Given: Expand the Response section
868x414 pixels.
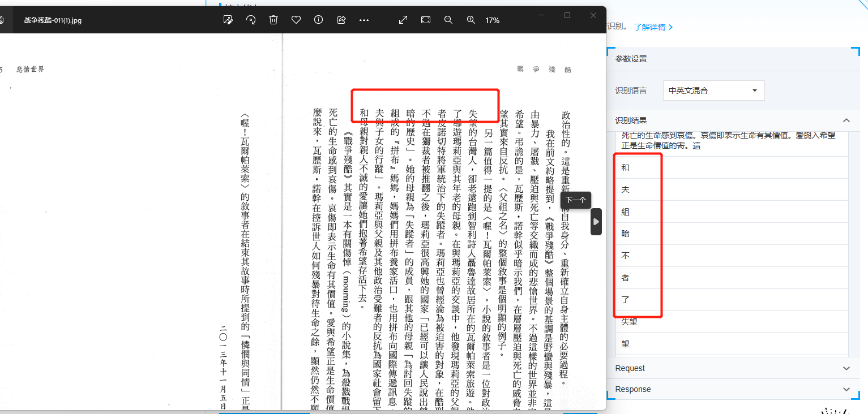Looking at the screenshot, I should point(846,389).
